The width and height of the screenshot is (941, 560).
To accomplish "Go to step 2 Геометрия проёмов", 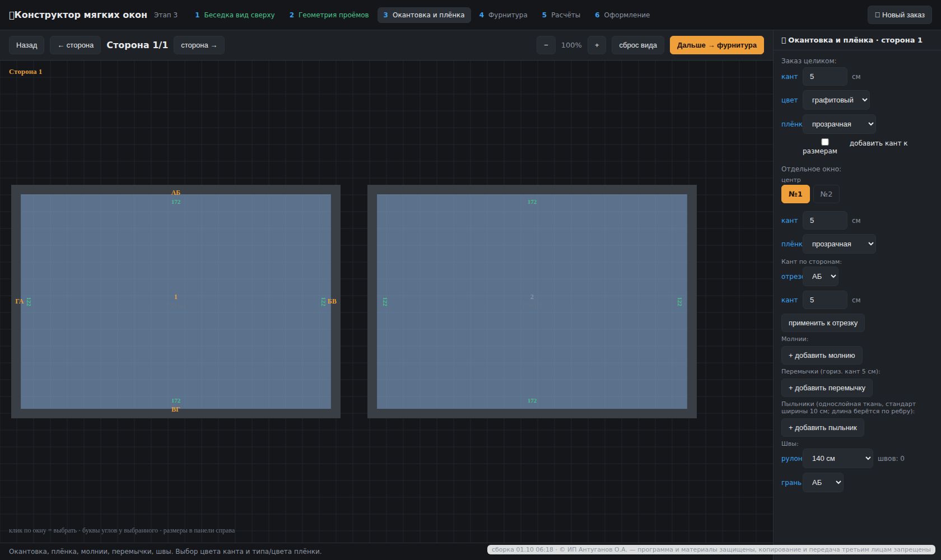I will 329,15.
